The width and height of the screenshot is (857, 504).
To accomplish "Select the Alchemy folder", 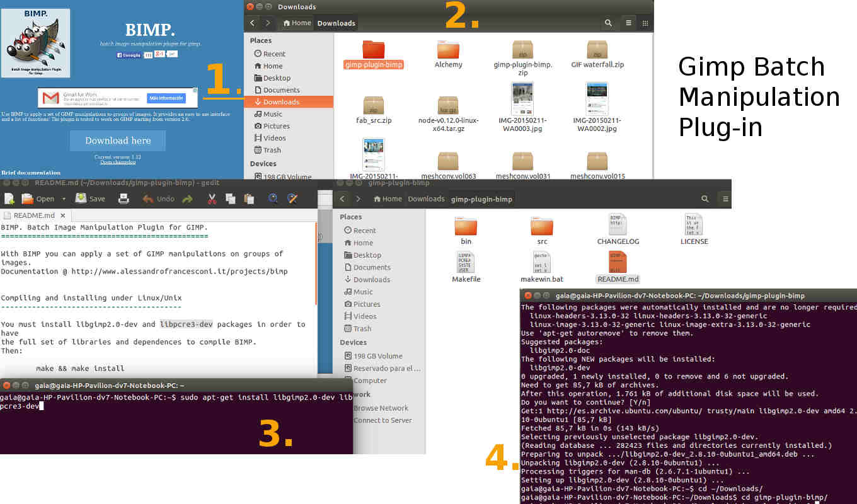I will (448, 54).
